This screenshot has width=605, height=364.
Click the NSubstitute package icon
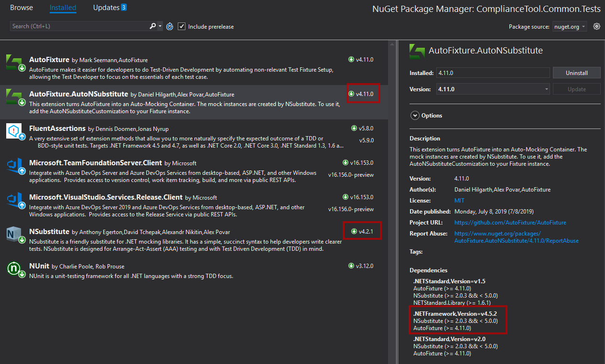click(x=15, y=235)
